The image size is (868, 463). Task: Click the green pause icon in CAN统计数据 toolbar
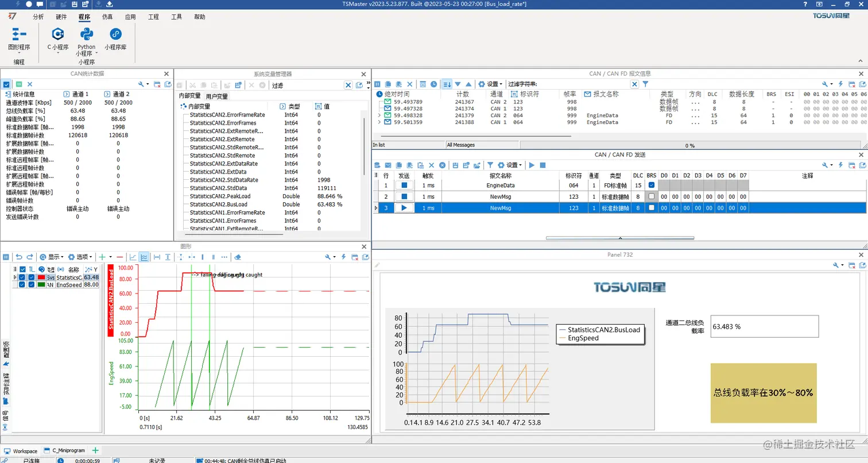coord(19,84)
